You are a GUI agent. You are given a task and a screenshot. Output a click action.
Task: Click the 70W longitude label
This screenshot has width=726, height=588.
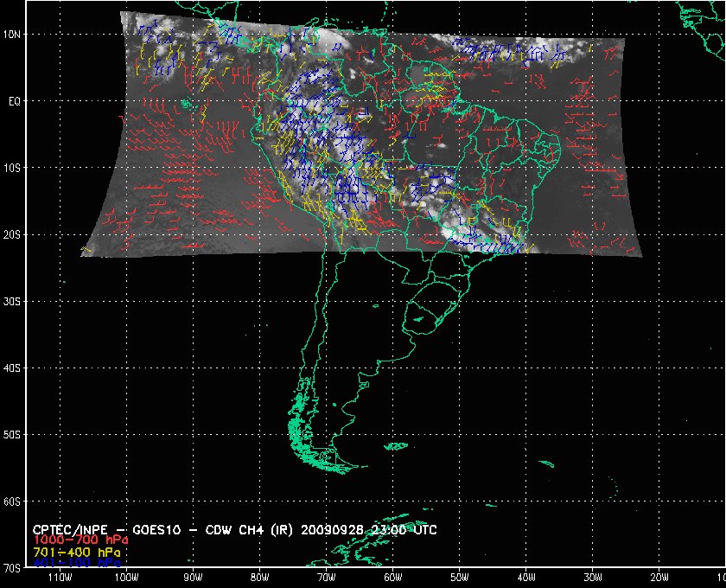point(327,578)
